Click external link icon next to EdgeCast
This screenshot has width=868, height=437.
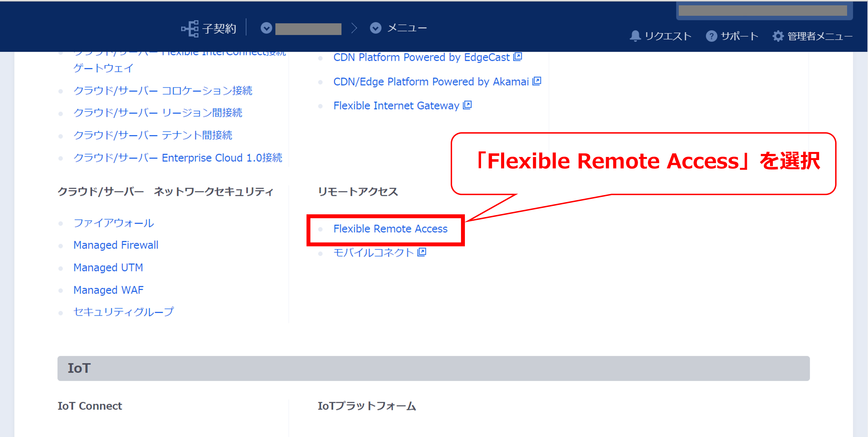[518, 57]
